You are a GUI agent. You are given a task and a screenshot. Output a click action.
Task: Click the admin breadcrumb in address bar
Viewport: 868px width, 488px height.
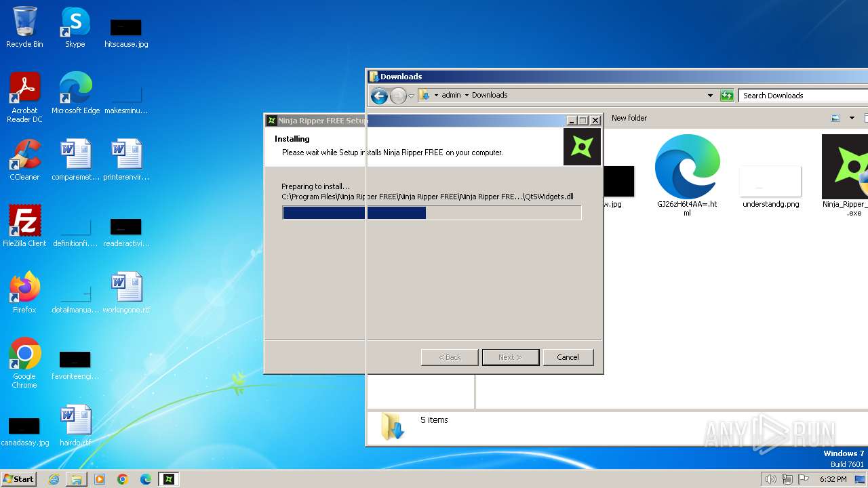coord(451,96)
